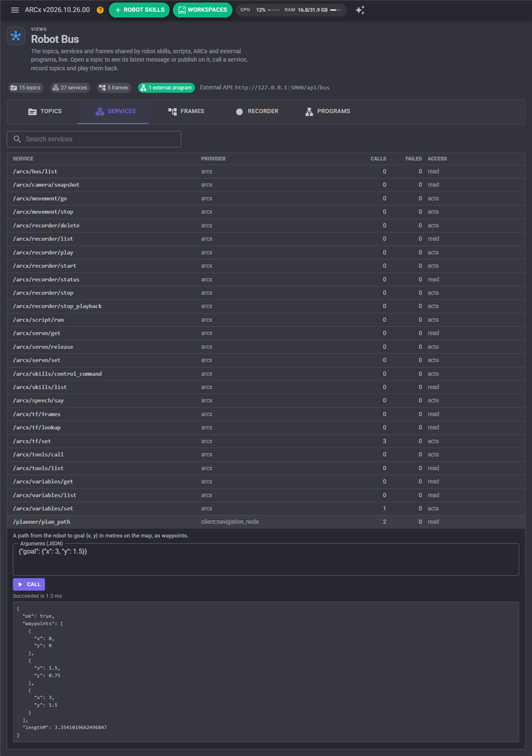Click the orange help question mark icon
The image size is (532, 756).
pos(100,10)
